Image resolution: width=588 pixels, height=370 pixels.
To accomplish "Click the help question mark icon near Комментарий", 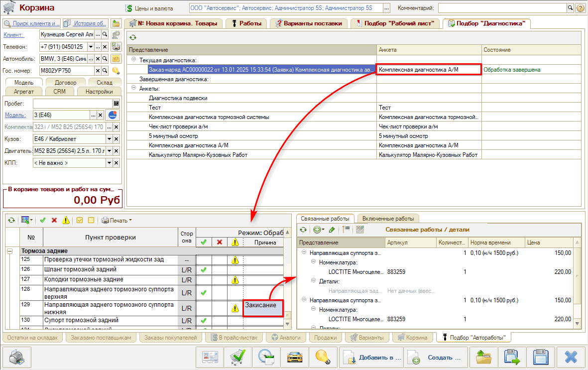I will click(x=581, y=8).
